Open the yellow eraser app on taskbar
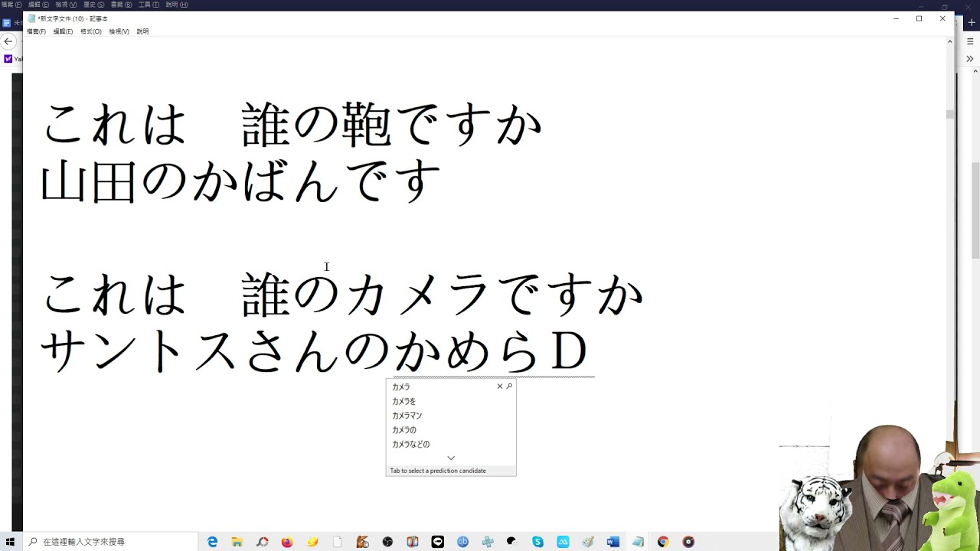 (312, 542)
